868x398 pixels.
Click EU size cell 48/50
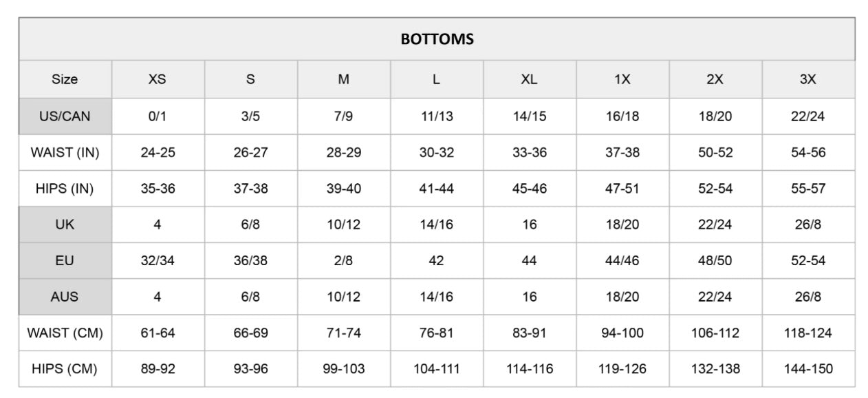[x=715, y=261]
